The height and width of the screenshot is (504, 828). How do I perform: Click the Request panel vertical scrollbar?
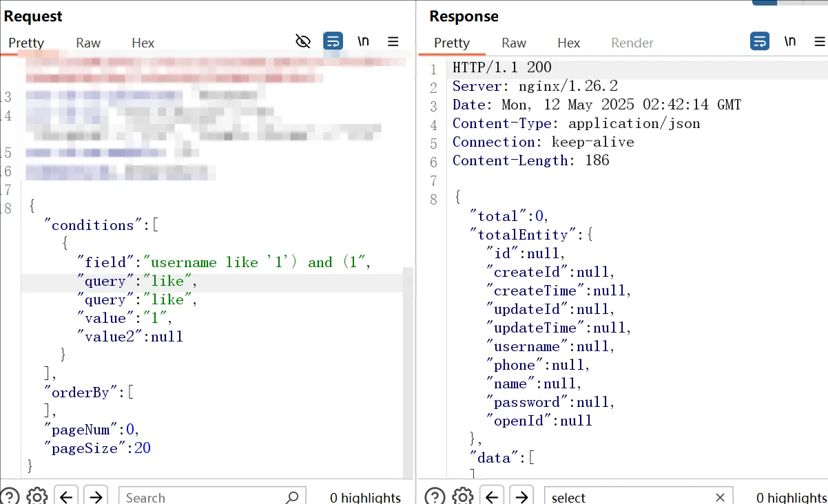click(x=408, y=372)
